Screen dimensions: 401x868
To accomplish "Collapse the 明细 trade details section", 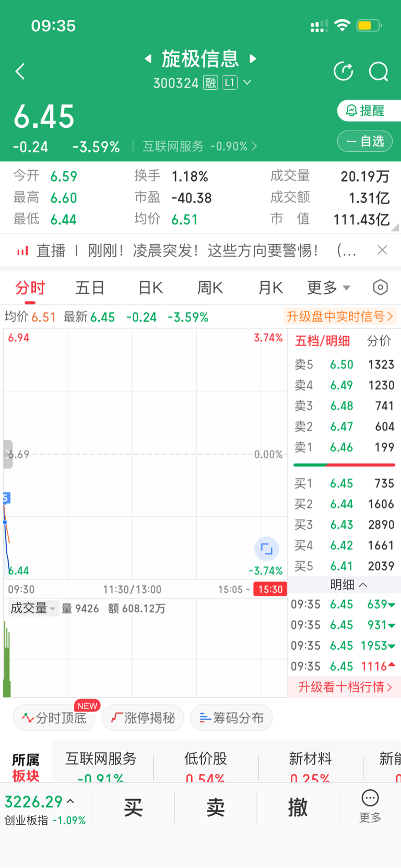I will point(348,585).
